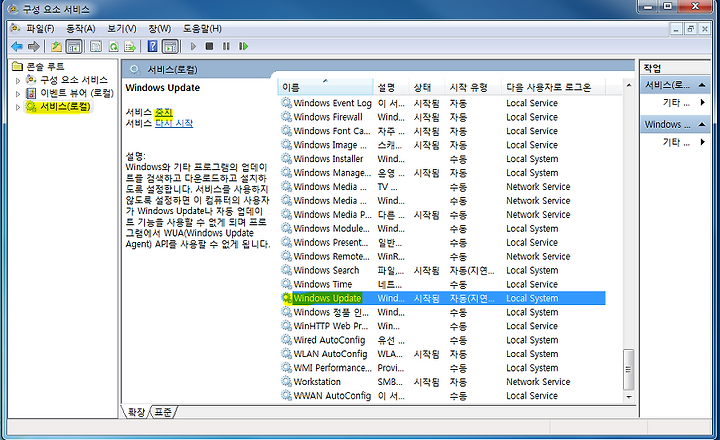
Task: Select the Windows Manage... service row
Action: pyautogui.click(x=443, y=173)
